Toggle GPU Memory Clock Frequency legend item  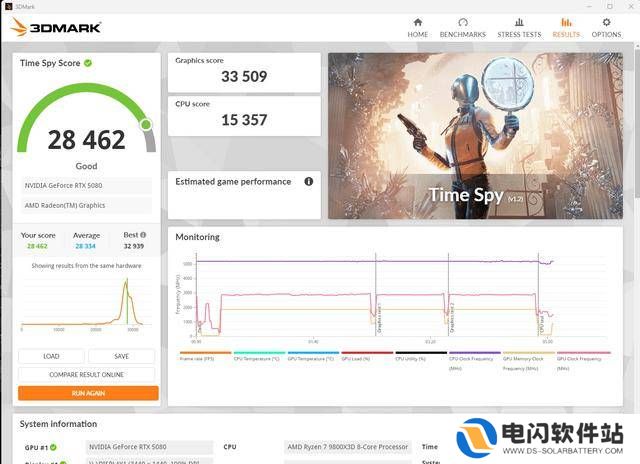click(x=528, y=361)
